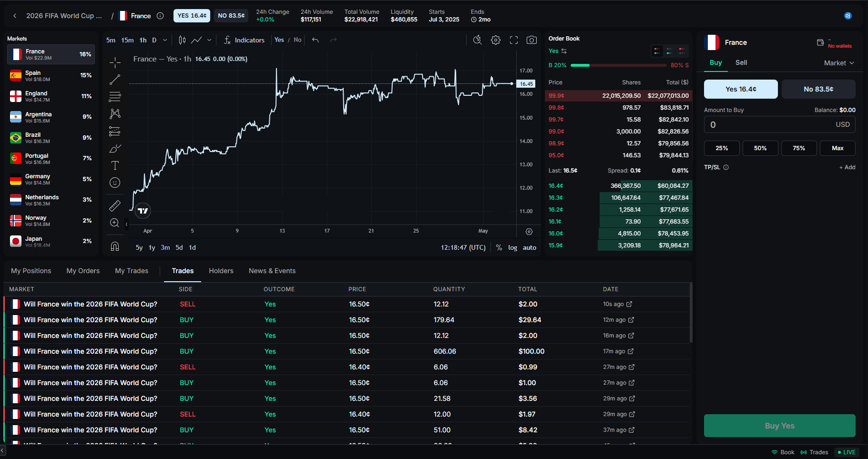Open the Market order type dropdown

(839, 63)
